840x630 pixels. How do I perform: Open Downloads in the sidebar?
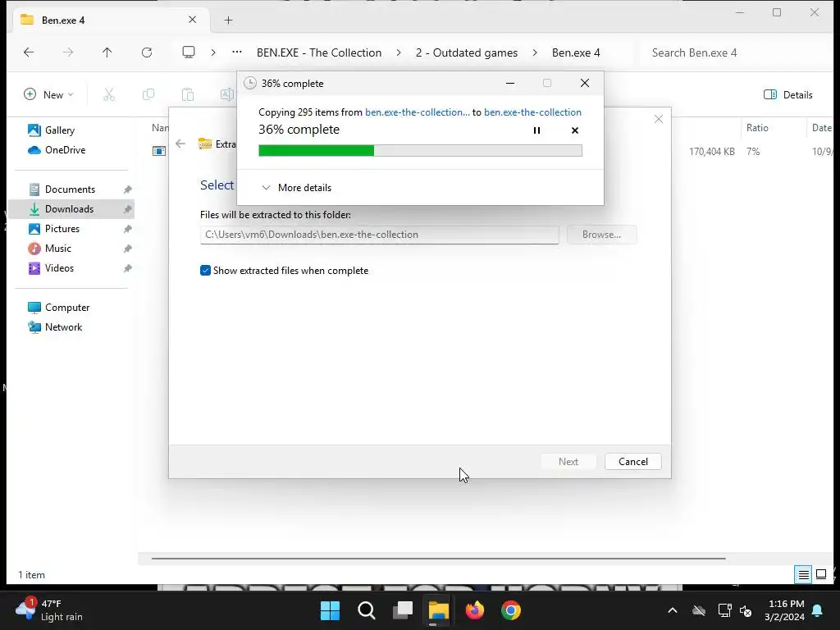[71, 209]
